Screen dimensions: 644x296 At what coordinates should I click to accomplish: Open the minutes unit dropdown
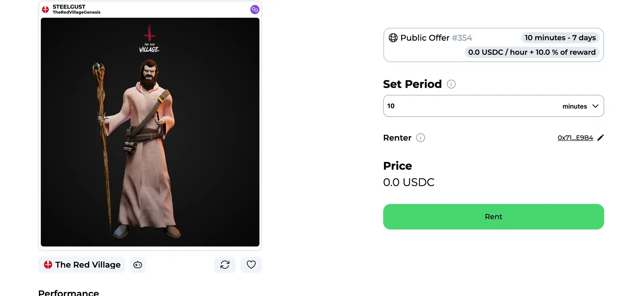581,106
